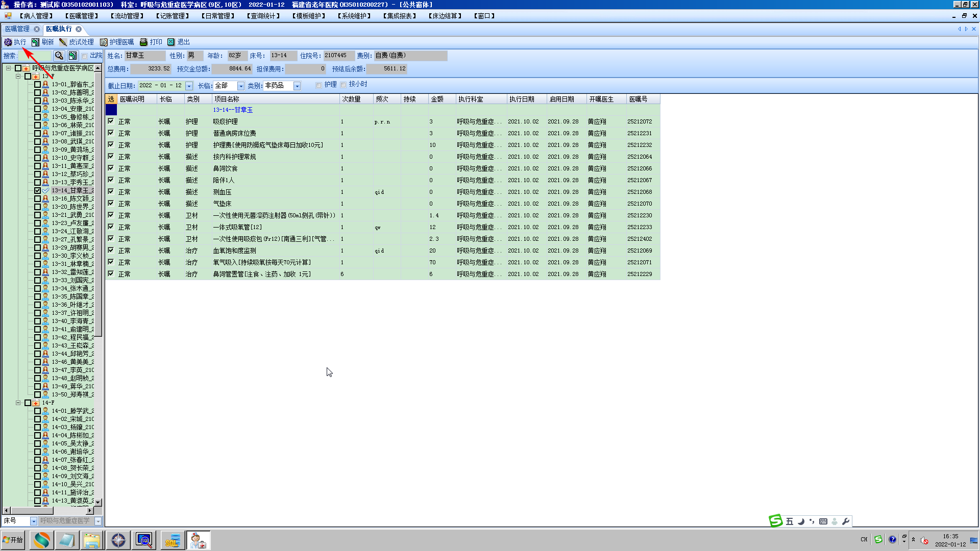The image size is (980, 551).
Task: Open the 病人管理 menu
Action: (36, 16)
